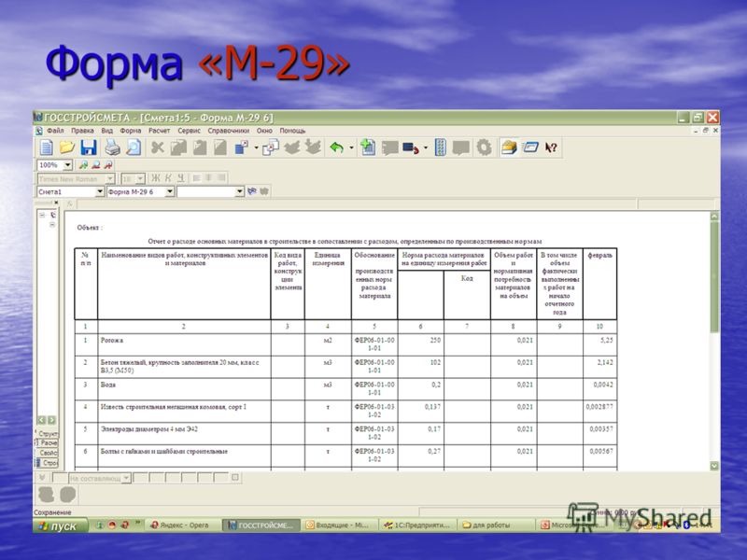Click the yellow book reference icon

click(x=509, y=148)
